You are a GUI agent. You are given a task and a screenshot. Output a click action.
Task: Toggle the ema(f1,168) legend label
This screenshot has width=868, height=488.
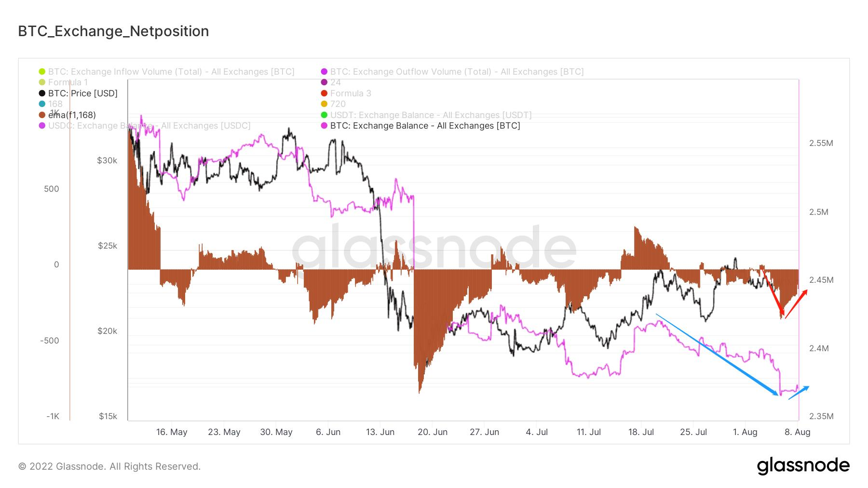[x=72, y=115]
